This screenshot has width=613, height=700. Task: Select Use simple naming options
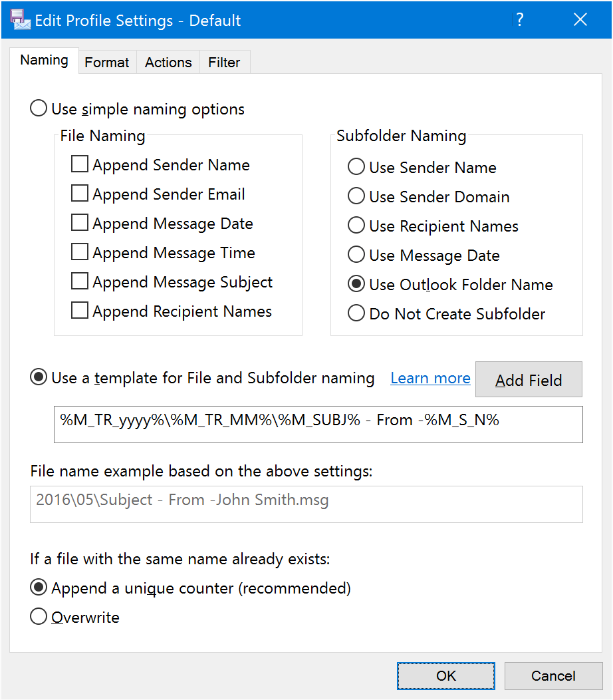137,108
